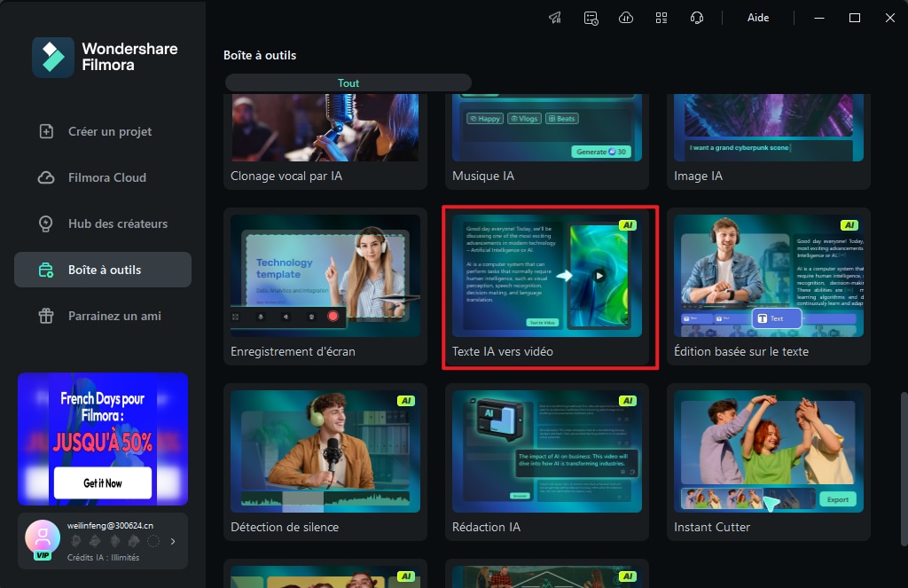Click the paper plane icon in top bar
The height and width of the screenshot is (588, 908).
tap(555, 18)
